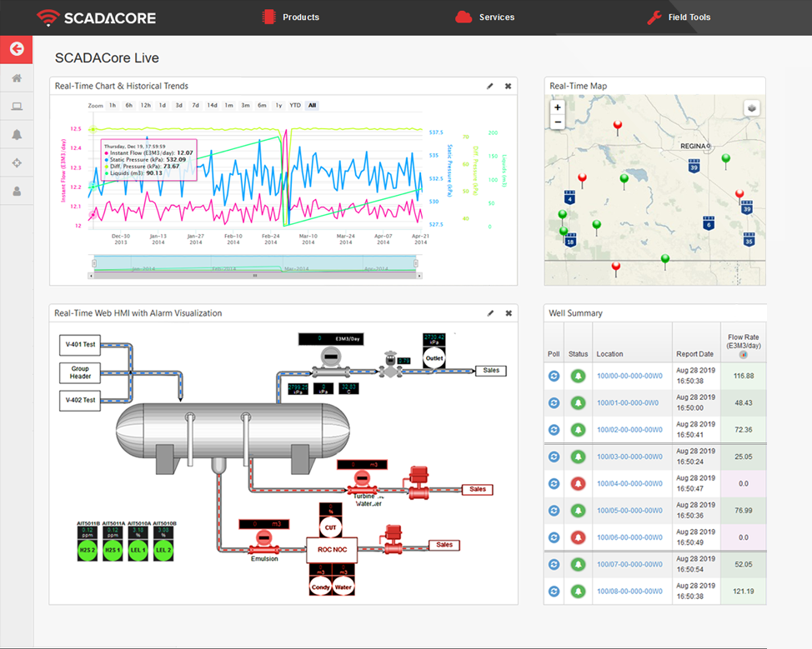Open alarms via the bell sidebar icon
The width and height of the screenshot is (812, 649).
(x=17, y=134)
